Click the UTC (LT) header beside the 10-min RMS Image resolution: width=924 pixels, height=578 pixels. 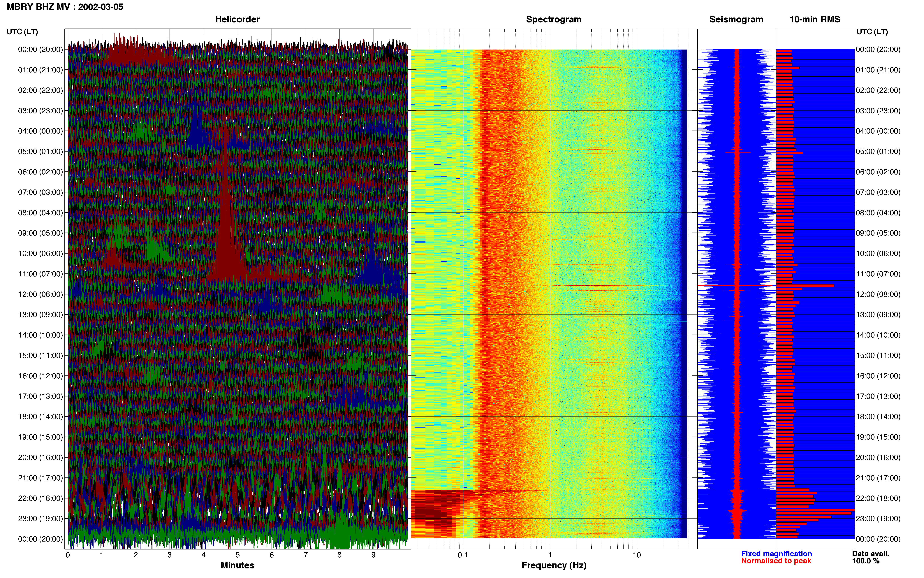[872, 32]
